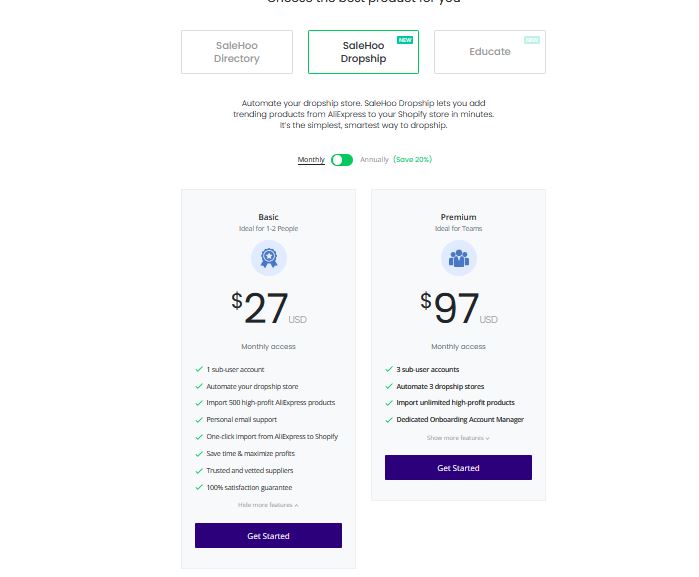699x577 pixels.
Task: Click checkmark beside 3 sub-user accounts
Action: tap(389, 370)
